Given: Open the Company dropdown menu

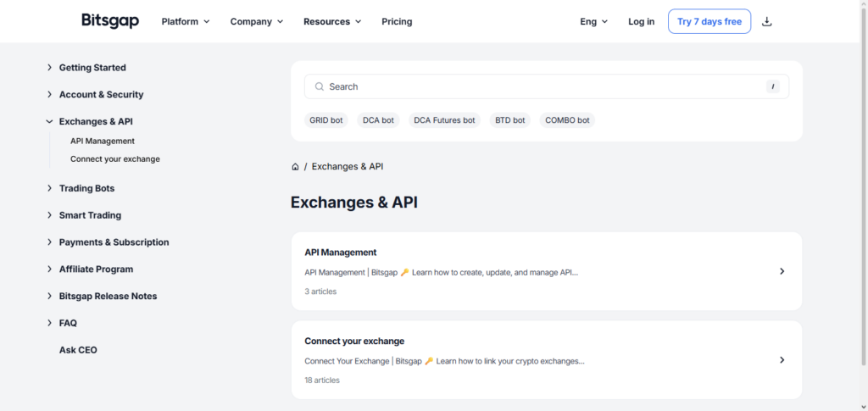Looking at the screenshot, I should click(256, 21).
